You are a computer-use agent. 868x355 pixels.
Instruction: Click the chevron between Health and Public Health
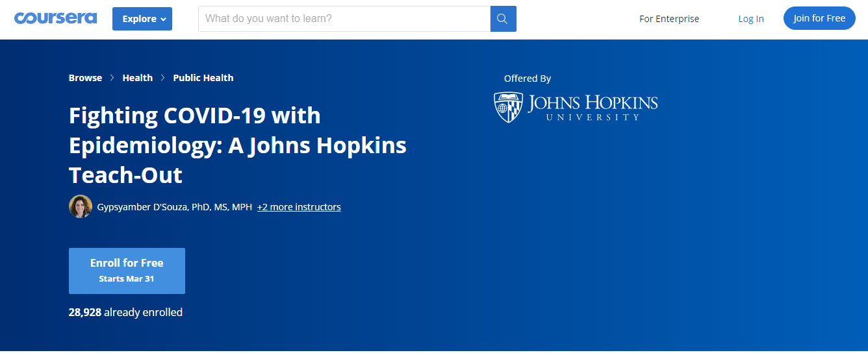pos(163,78)
